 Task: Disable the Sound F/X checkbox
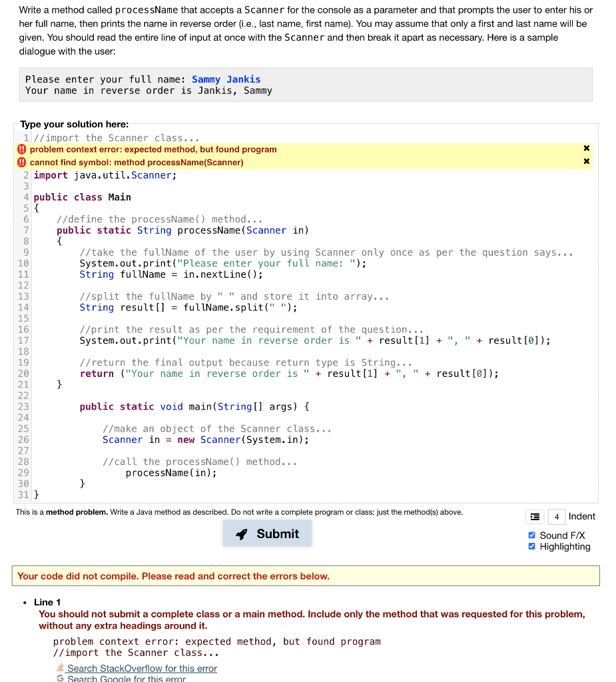(x=531, y=535)
